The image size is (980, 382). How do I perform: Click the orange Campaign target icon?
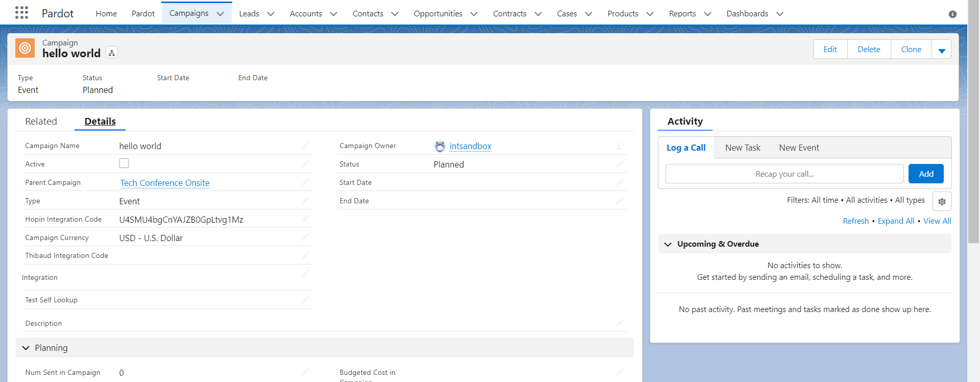point(25,49)
